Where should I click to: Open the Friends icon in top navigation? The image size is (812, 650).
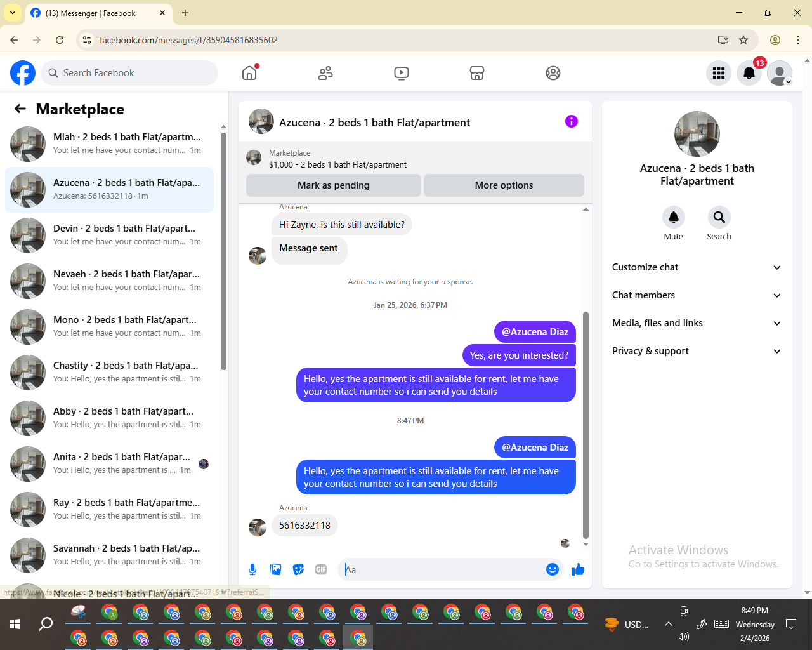click(325, 73)
